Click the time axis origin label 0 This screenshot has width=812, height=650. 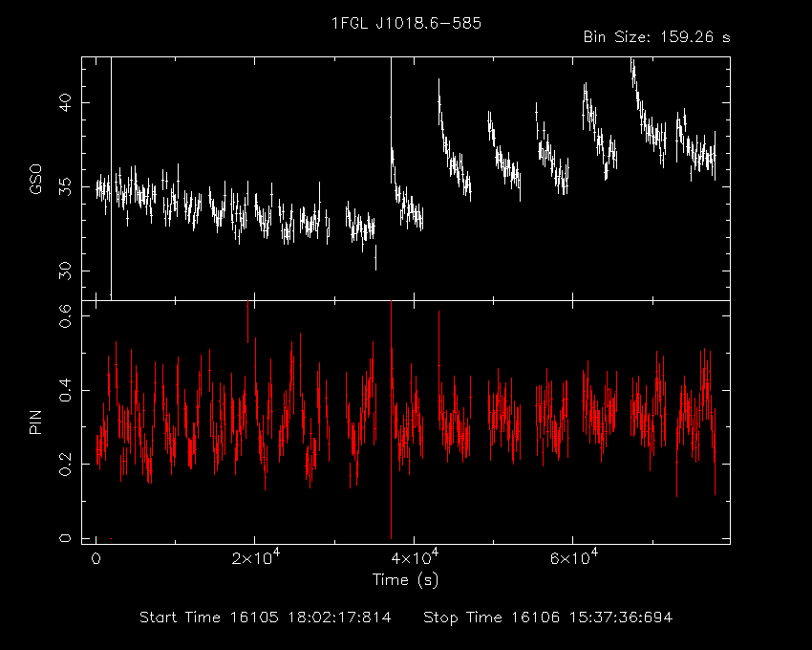pos(96,559)
